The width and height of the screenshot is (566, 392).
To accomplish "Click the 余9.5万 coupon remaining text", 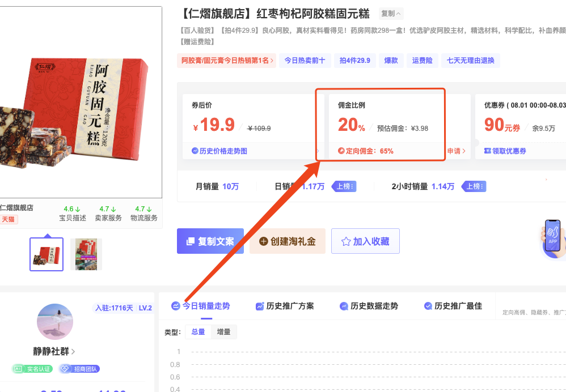I will coord(543,129).
